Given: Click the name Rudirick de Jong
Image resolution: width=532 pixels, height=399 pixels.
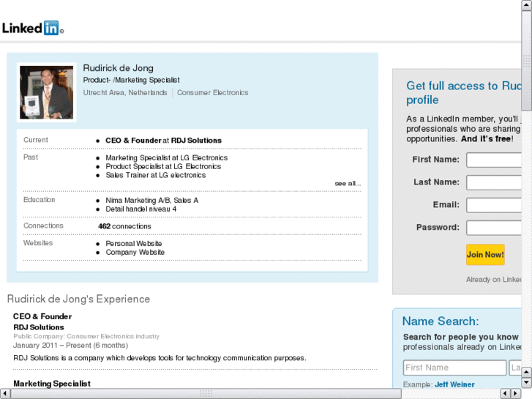Looking at the screenshot, I should click(118, 68).
